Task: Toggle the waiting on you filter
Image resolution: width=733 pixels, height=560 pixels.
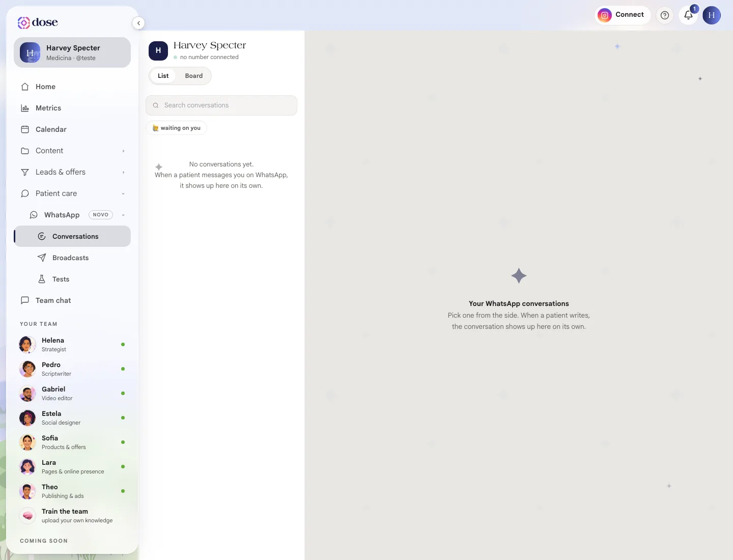Action: point(176,128)
